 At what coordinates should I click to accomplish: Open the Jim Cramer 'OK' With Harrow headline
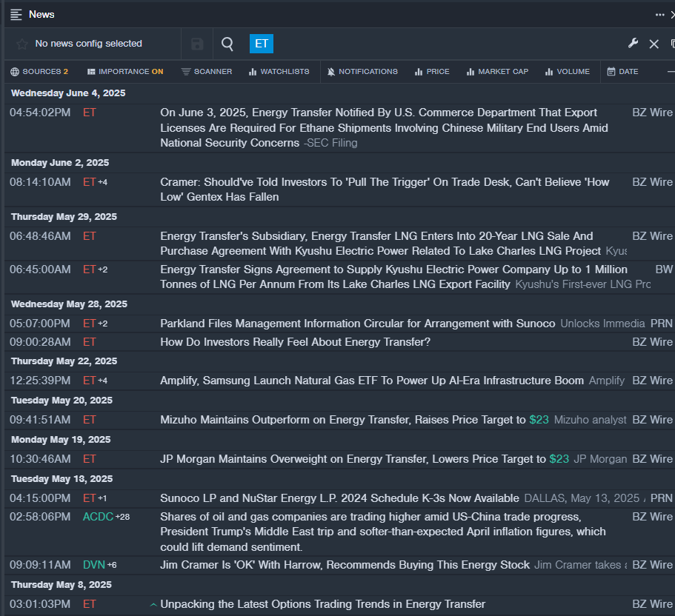(345, 565)
